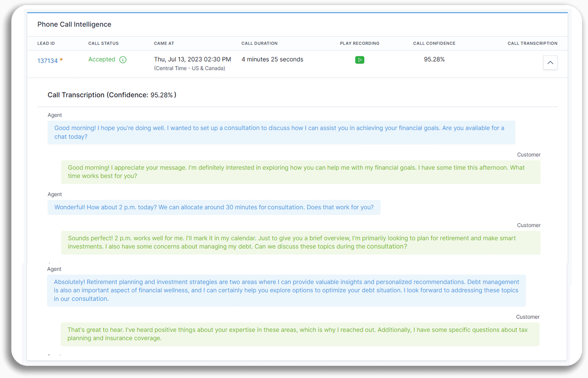Click the orange asterisk next to lead ID

pos(61,60)
